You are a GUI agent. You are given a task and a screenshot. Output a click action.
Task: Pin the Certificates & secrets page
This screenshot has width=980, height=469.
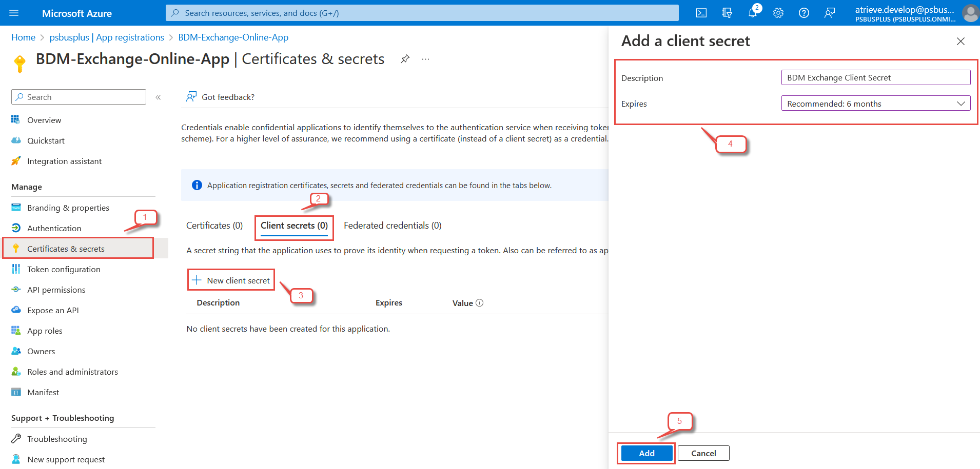(405, 59)
